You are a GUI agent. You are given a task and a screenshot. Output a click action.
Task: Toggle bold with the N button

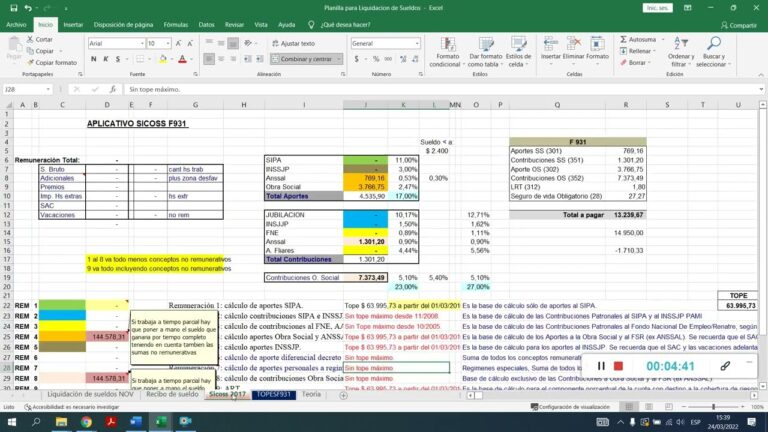(94, 59)
